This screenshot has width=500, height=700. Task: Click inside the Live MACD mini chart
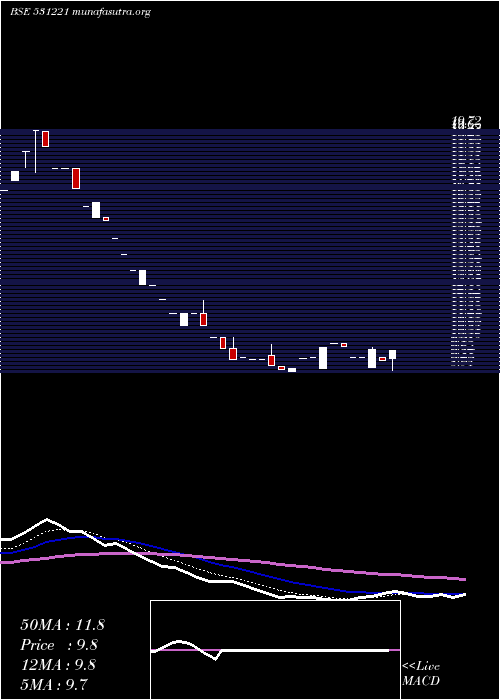coord(275,650)
